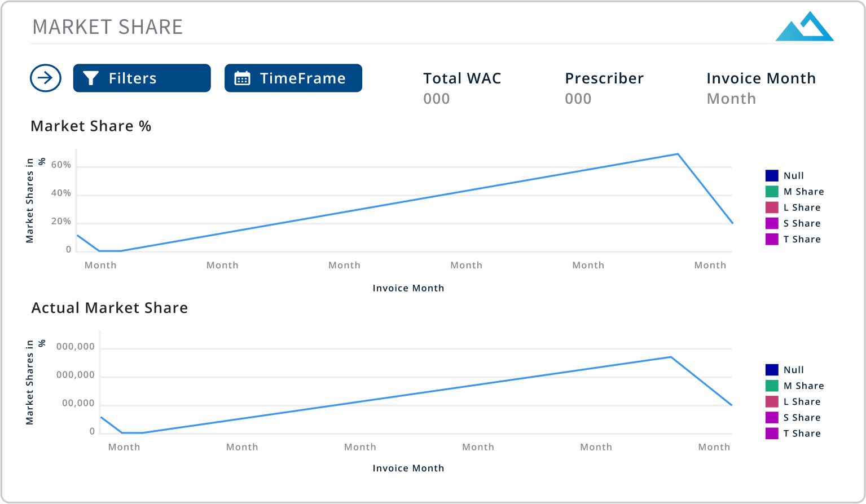Viewport: 866px width, 504px height.
Task: Click the peak of Actual Market Share line
Action: pyautogui.click(x=671, y=357)
